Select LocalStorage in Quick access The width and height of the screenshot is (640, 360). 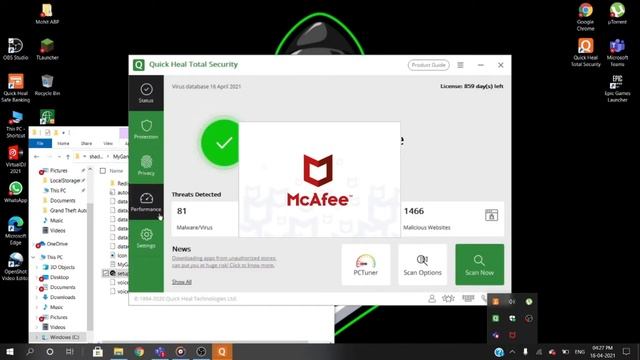(64, 180)
